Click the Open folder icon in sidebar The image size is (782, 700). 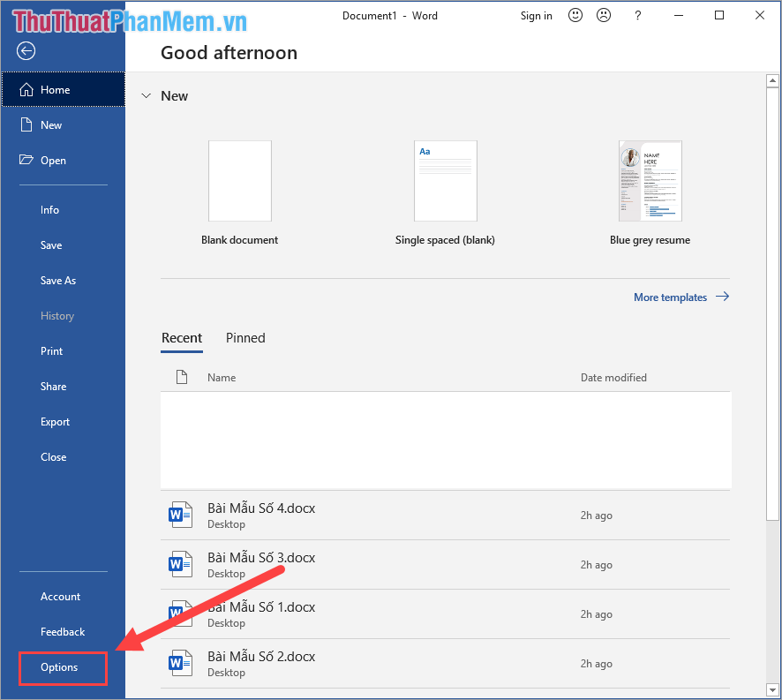26,160
